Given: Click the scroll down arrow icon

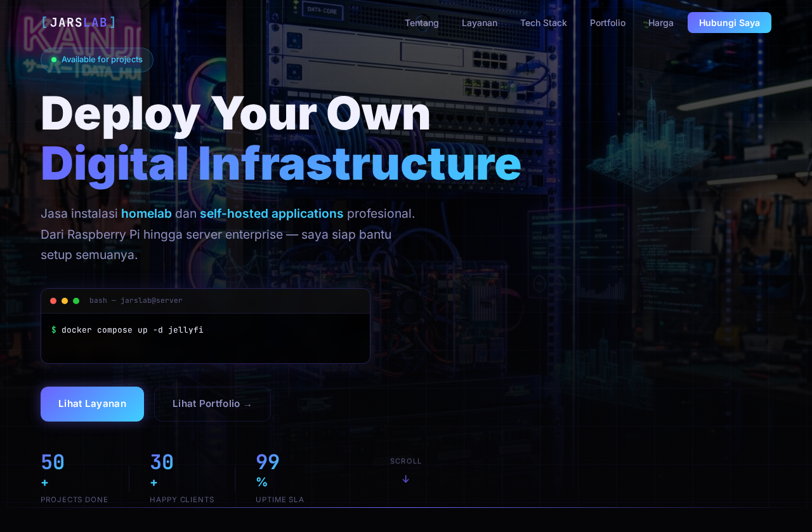Looking at the screenshot, I should point(406,479).
